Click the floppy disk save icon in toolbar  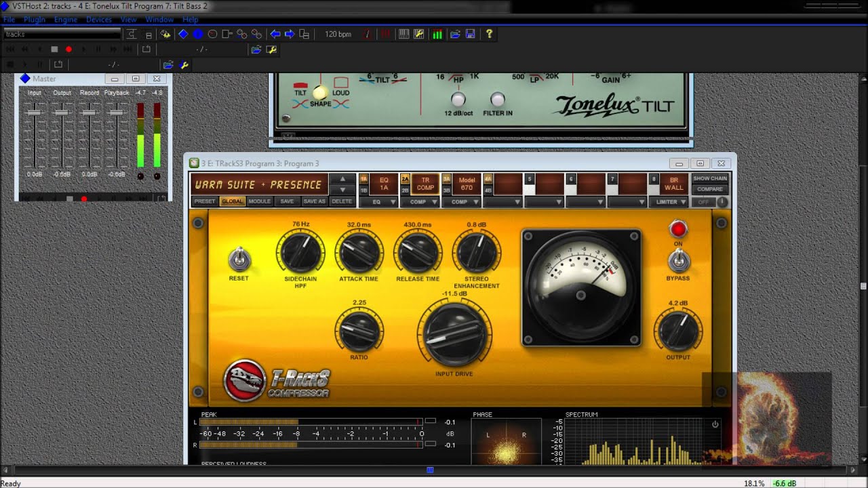pos(470,34)
